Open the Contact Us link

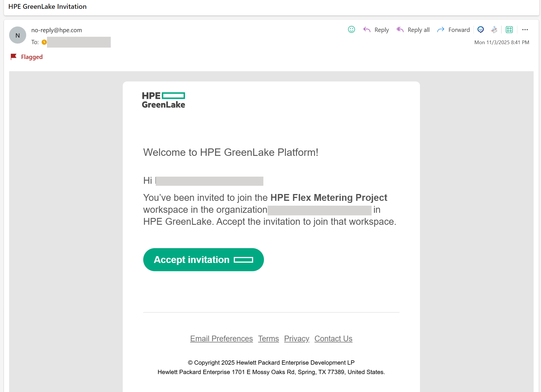pos(333,338)
